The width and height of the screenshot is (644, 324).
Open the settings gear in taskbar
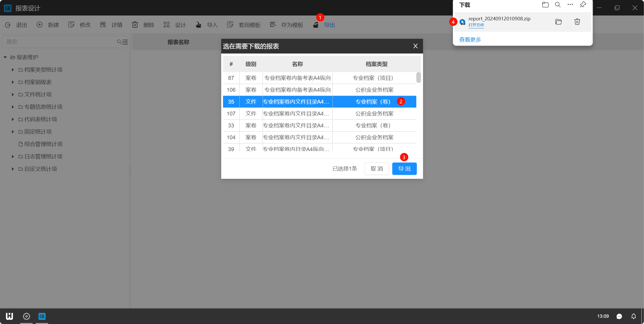click(x=26, y=316)
